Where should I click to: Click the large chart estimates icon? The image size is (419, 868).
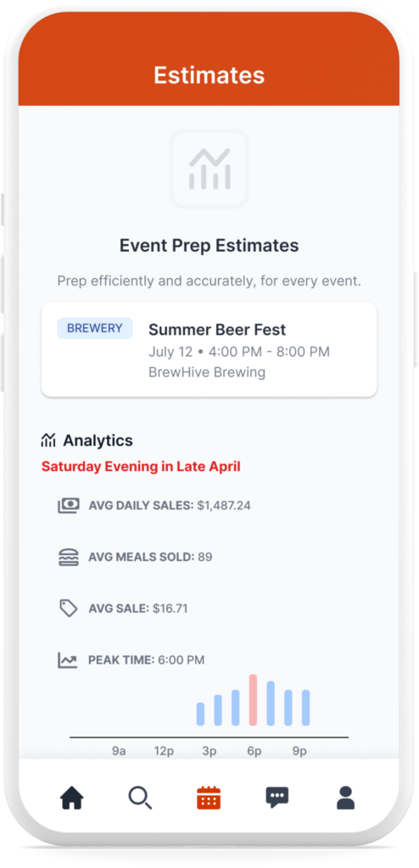[x=209, y=169]
